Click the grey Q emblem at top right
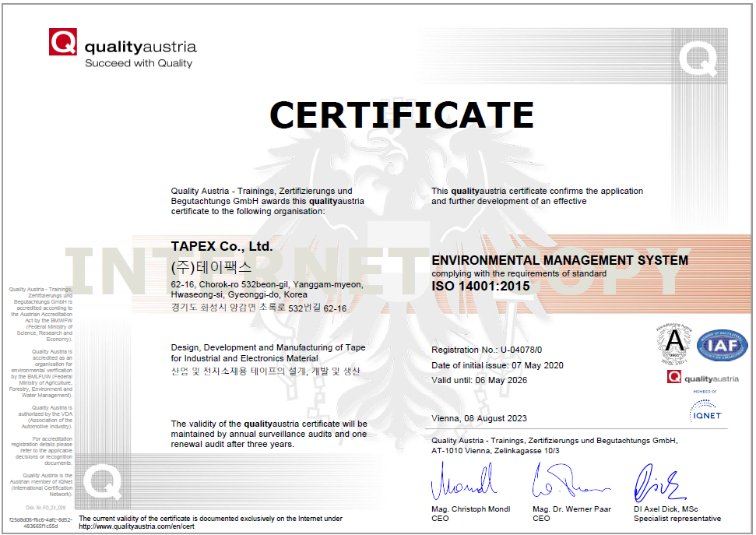The height and width of the screenshot is (535, 756). coord(698,58)
